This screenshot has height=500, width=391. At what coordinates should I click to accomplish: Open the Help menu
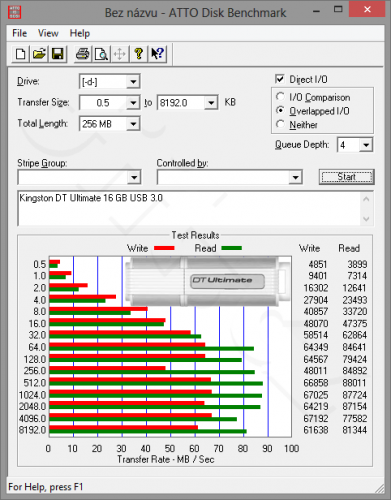[80, 33]
